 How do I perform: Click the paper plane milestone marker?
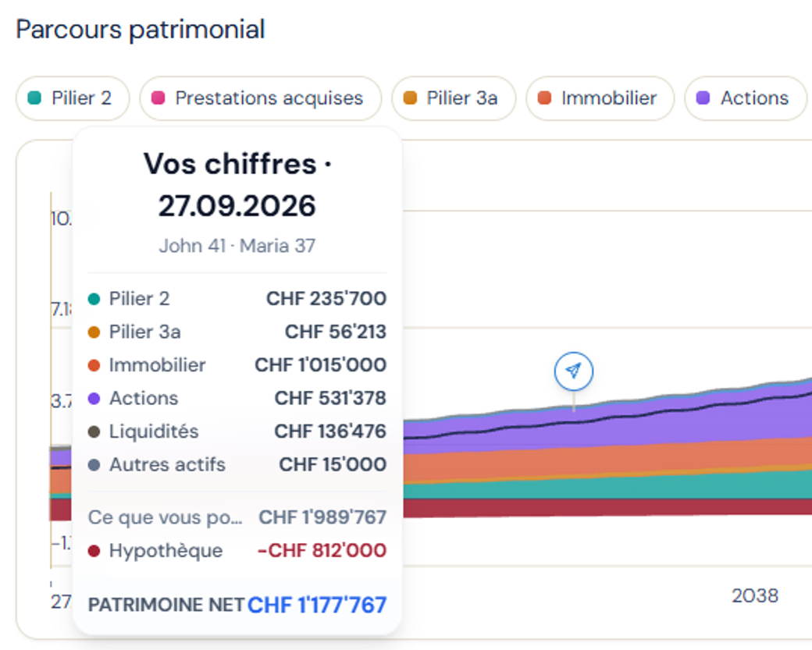(573, 371)
